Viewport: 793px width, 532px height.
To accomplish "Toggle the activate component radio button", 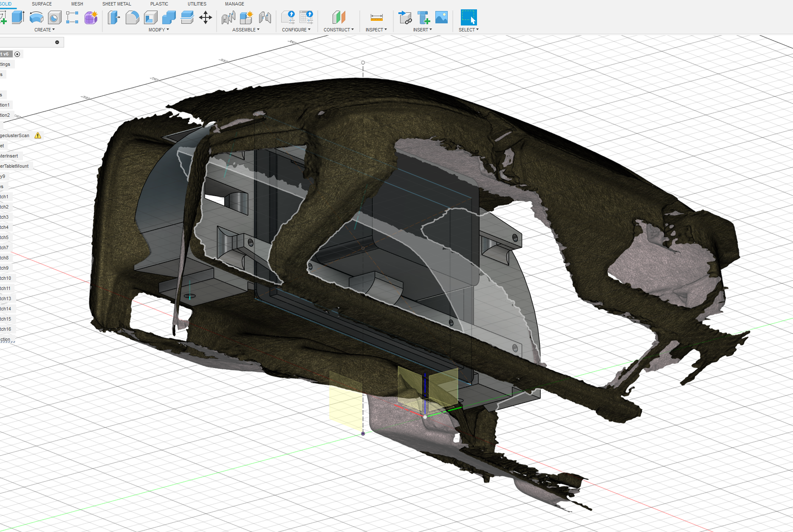I will tap(17, 54).
